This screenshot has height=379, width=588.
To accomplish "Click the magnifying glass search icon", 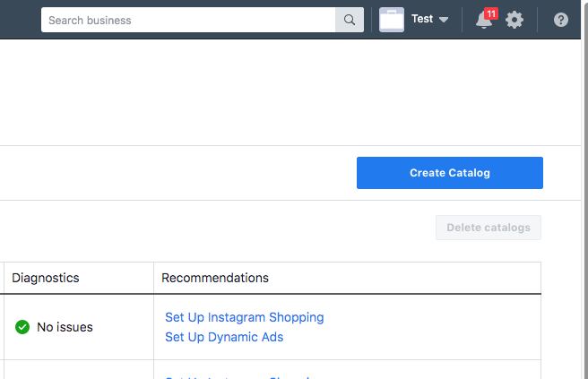I will [350, 20].
